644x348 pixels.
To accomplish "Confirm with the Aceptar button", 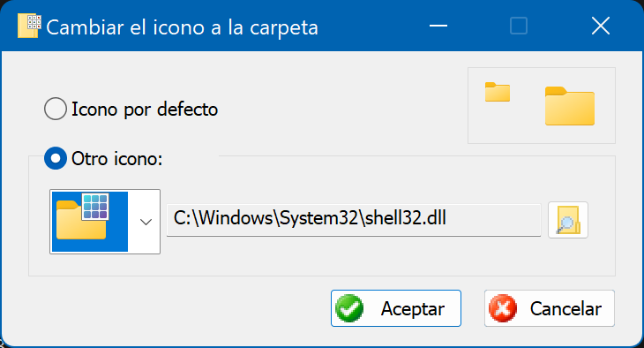I will click(396, 308).
